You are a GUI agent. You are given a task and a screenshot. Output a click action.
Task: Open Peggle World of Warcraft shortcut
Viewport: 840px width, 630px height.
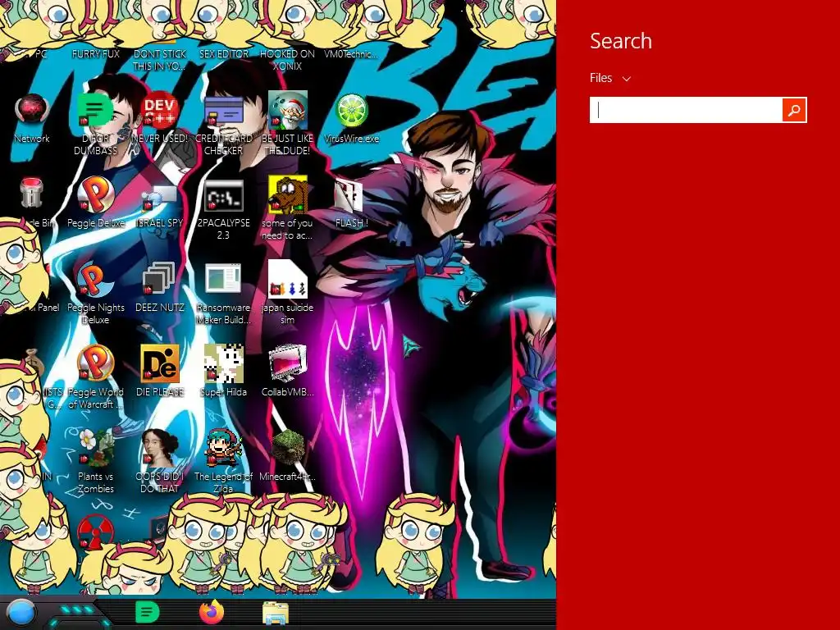pos(95,363)
